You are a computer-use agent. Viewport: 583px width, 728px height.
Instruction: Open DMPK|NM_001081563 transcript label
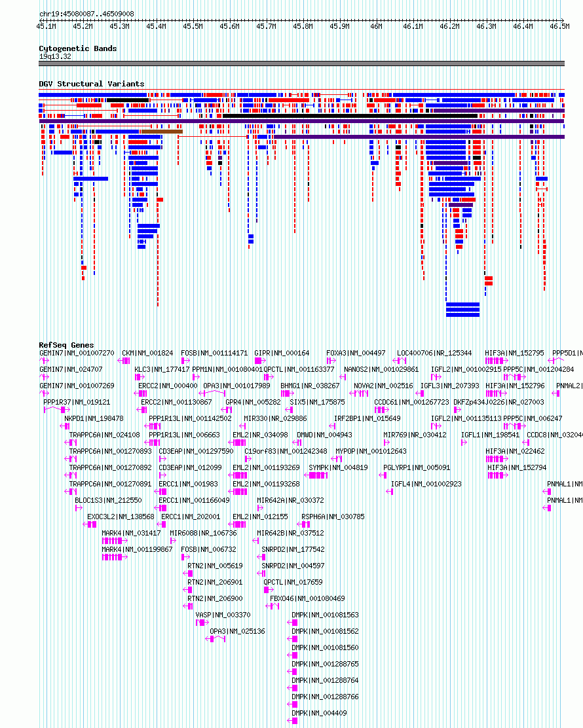325,614
